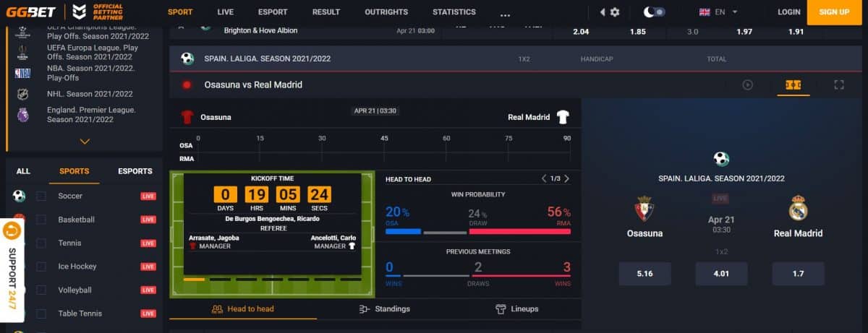The height and width of the screenshot is (333, 868).
Task: Click the Volleyball LIVE badge
Action: point(148,290)
